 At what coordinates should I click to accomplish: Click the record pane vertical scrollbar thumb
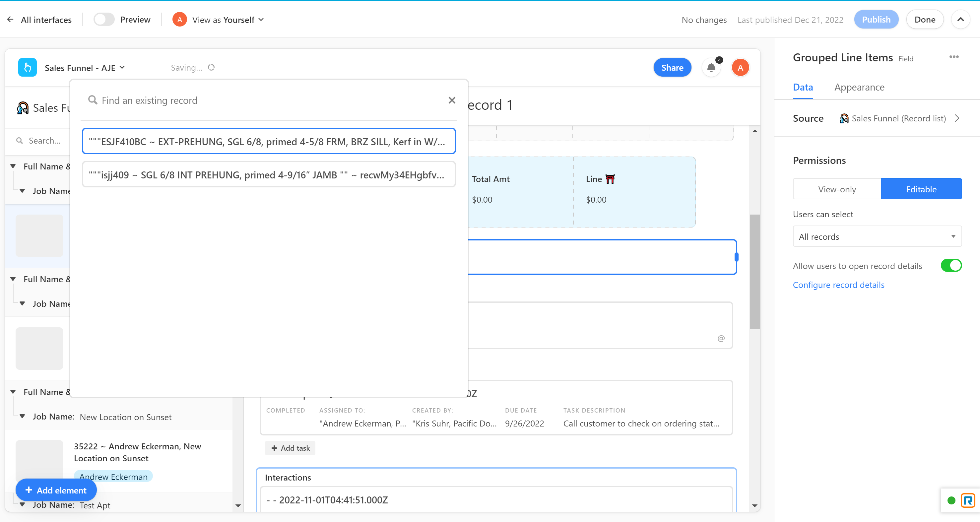pos(754,271)
